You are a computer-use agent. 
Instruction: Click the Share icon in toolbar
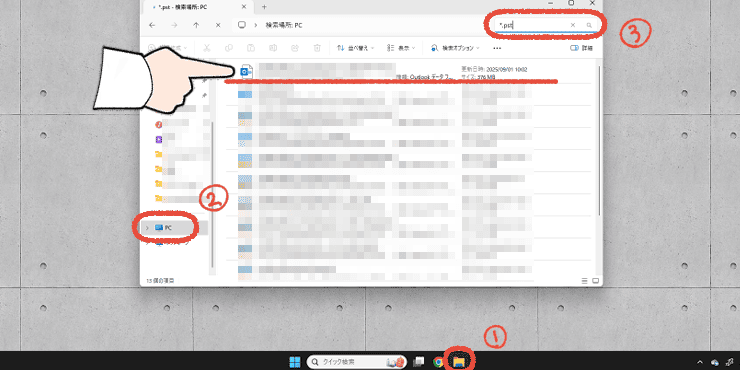295,48
